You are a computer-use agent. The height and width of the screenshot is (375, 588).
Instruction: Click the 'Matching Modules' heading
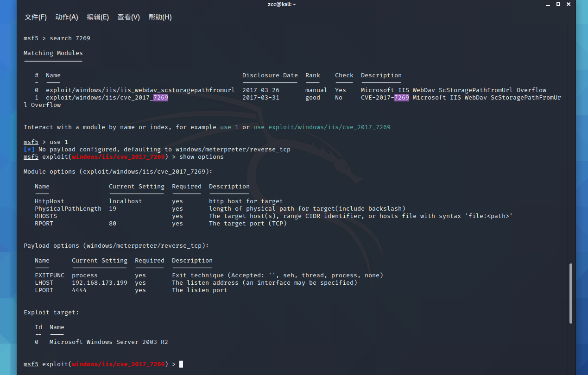pyautogui.click(x=53, y=53)
